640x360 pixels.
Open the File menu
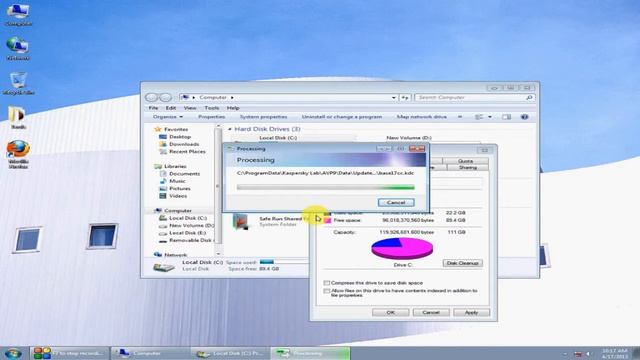(x=153, y=108)
